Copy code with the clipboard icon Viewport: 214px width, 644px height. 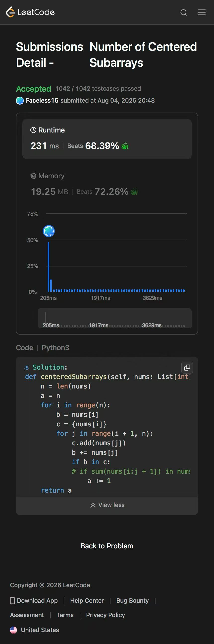(187, 367)
